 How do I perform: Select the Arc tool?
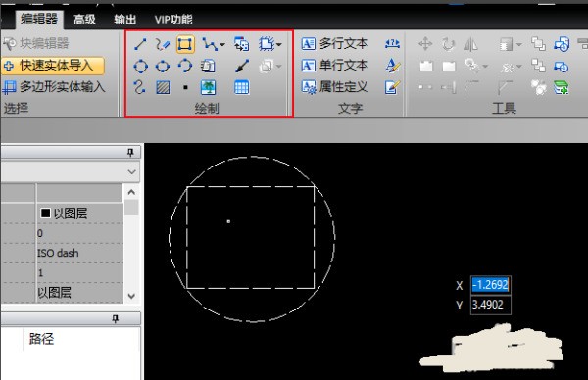point(185,66)
